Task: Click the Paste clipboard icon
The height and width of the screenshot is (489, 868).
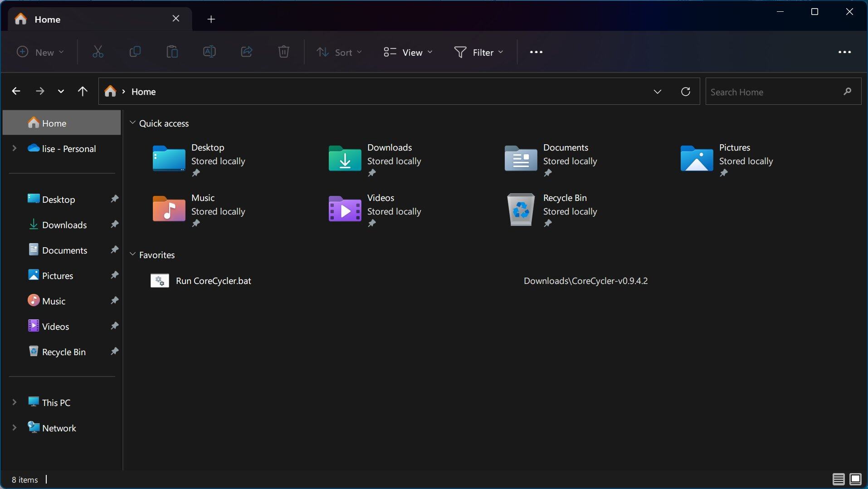Action: point(172,52)
